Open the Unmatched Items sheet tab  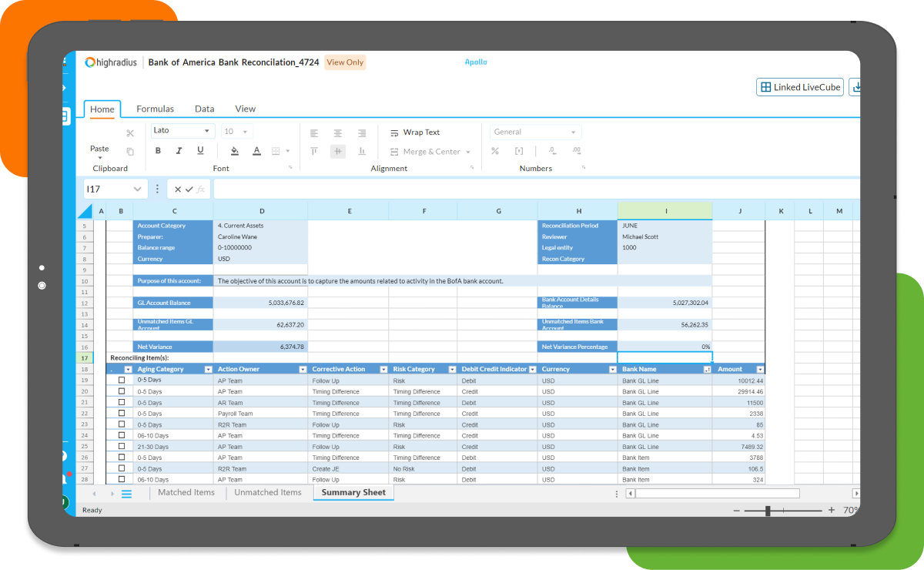tap(268, 492)
